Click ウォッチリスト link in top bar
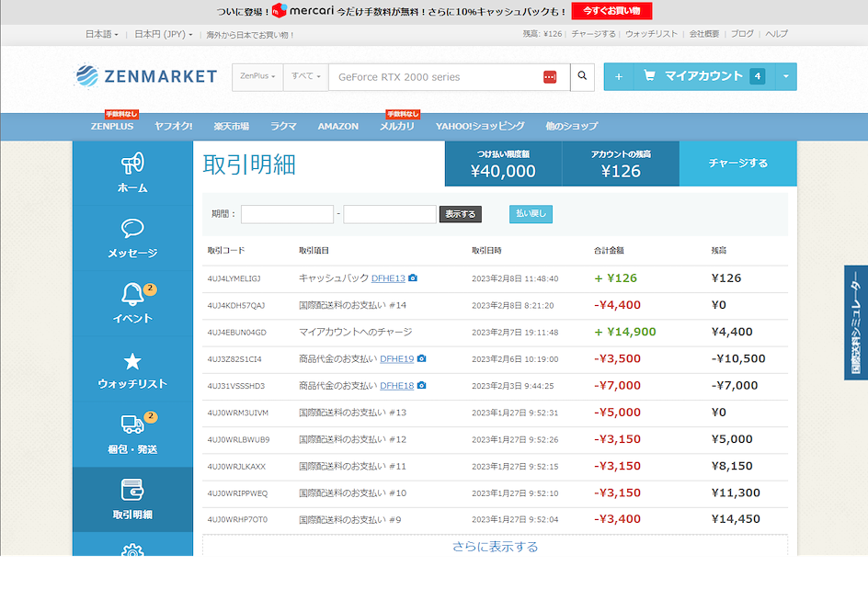 pyautogui.click(x=651, y=34)
